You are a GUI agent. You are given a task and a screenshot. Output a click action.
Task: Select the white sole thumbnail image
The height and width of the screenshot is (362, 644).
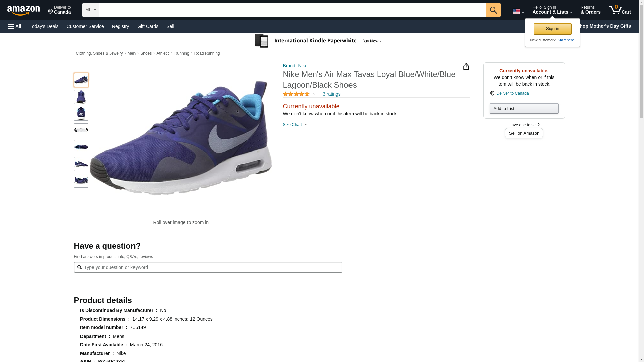81,130
